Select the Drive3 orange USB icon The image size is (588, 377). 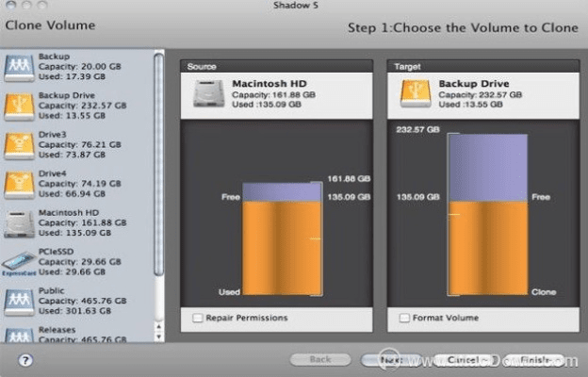20,144
